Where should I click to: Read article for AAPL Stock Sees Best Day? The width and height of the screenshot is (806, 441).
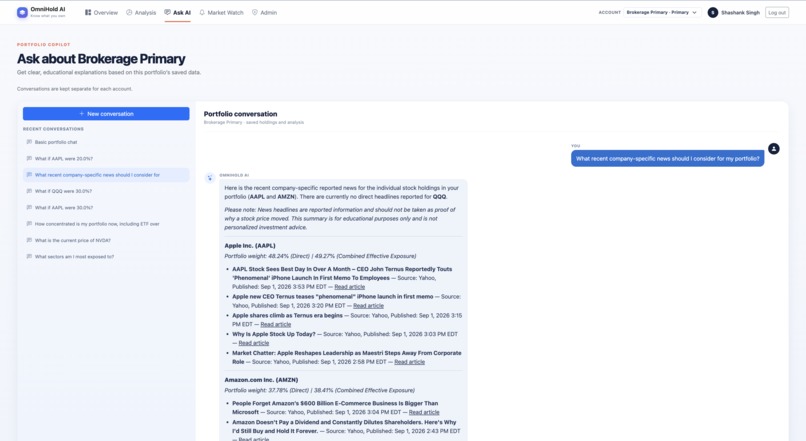point(350,287)
